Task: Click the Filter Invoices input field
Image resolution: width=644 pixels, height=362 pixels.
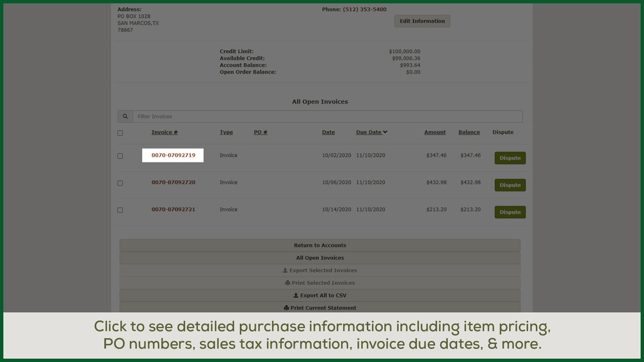Action: pos(327,116)
